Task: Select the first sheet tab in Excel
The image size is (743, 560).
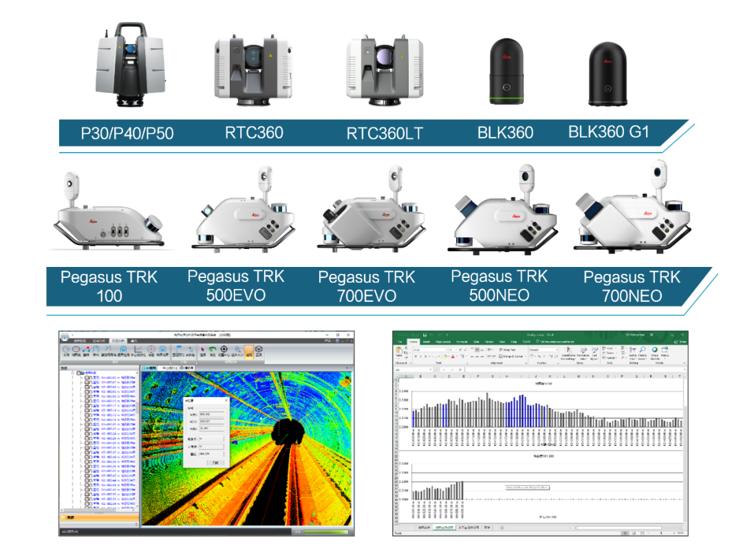Action: [424, 527]
